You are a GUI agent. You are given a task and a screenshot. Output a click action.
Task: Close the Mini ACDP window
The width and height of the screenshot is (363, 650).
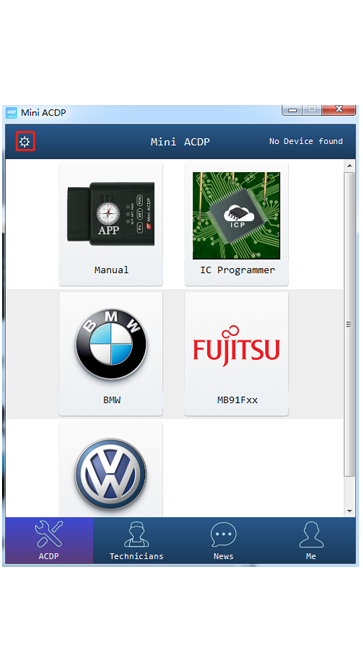click(338, 109)
